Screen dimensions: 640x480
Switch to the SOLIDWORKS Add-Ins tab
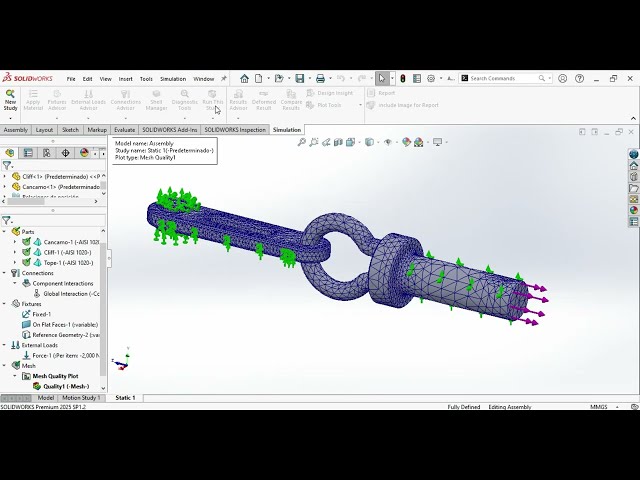tap(170, 130)
